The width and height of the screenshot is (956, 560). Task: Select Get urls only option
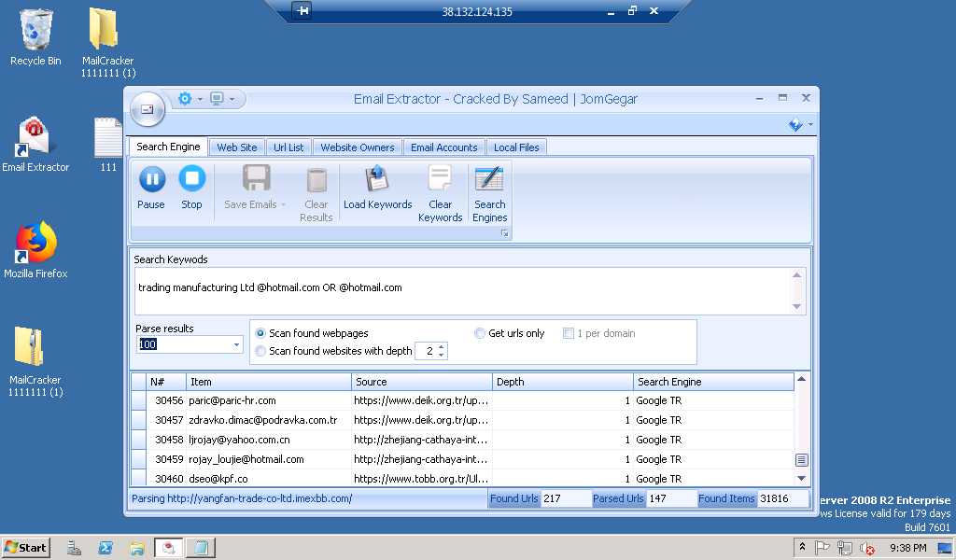(480, 333)
